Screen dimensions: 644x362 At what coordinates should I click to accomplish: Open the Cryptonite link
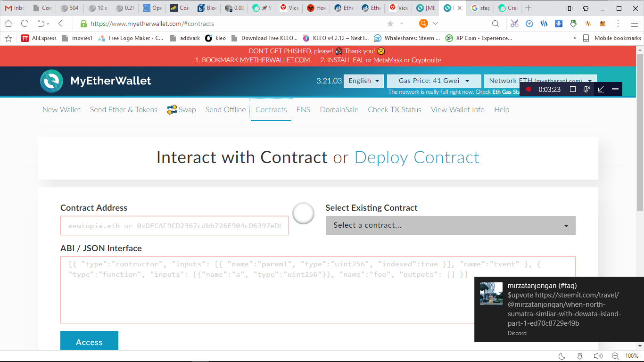426,60
